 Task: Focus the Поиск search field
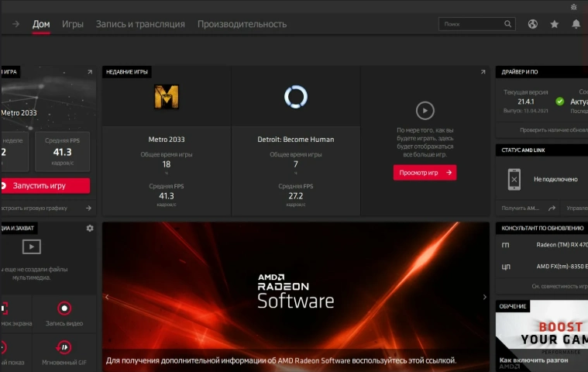[477, 24]
